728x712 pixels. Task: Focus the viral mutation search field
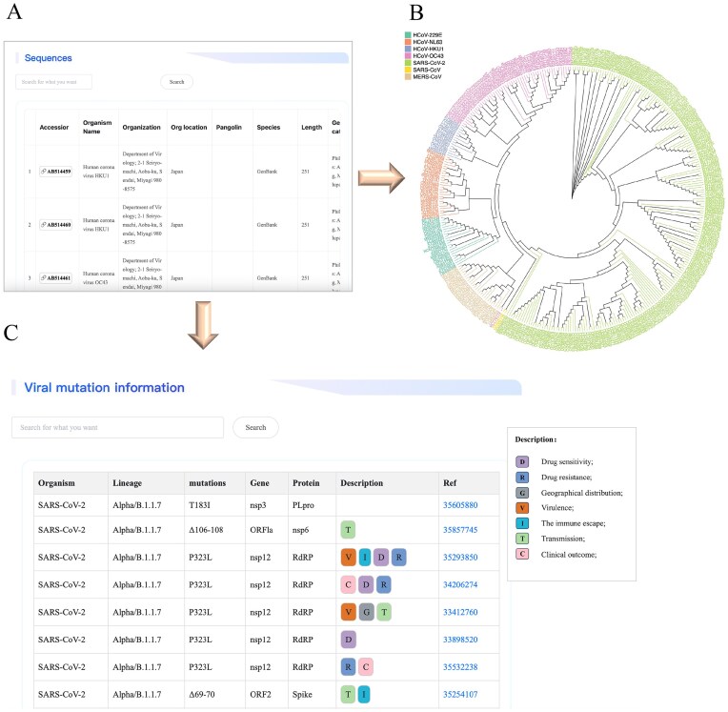point(117,427)
